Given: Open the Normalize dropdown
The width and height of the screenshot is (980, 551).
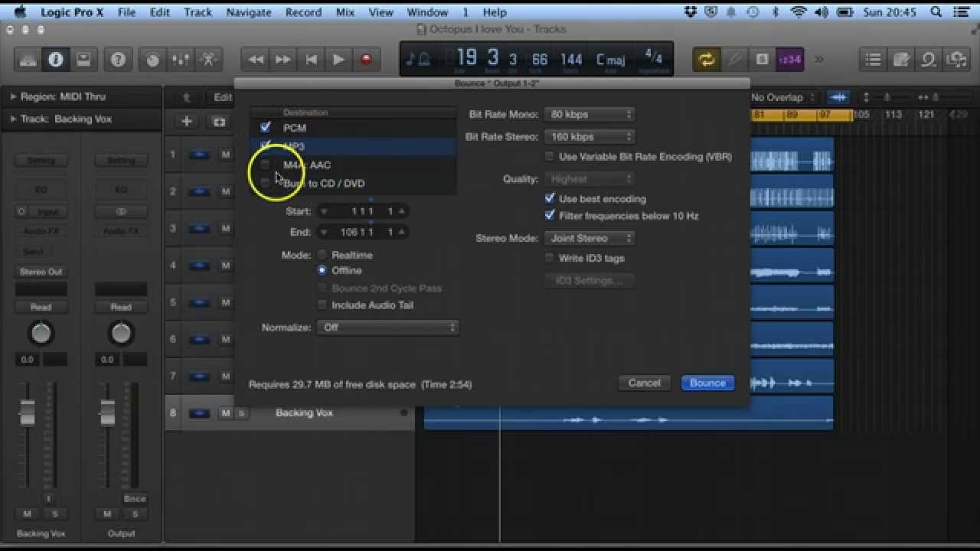Looking at the screenshot, I should 387,327.
